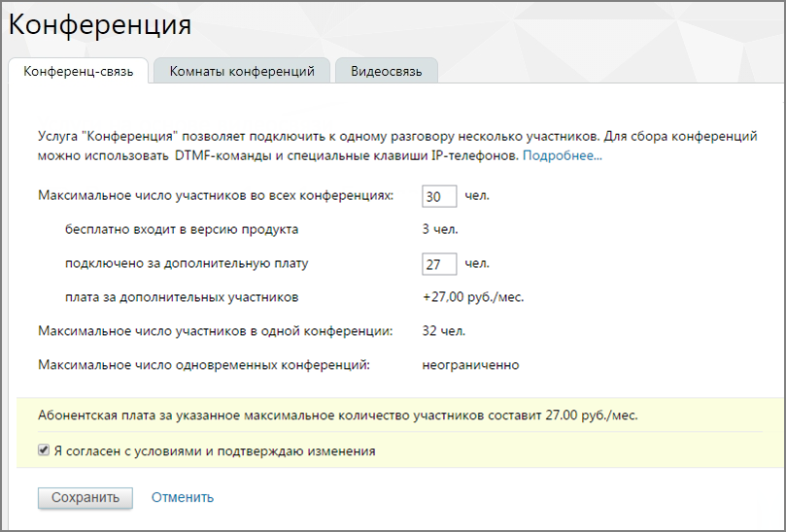This screenshot has width=786, height=532.
Task: Click the maximum participants field showing 30
Action: [x=439, y=196]
